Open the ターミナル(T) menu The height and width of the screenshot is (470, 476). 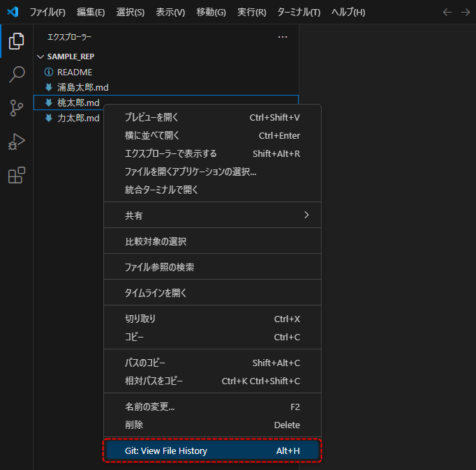click(299, 13)
